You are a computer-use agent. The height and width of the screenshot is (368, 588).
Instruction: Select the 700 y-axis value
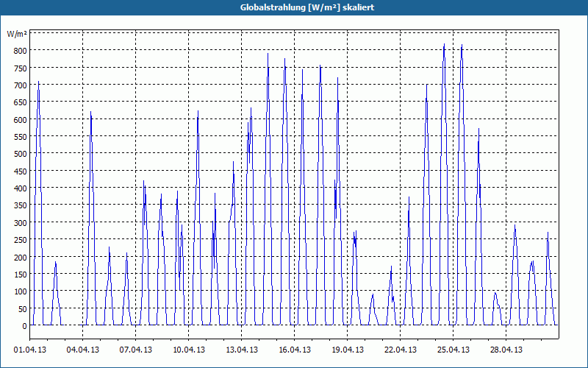(x=20, y=85)
